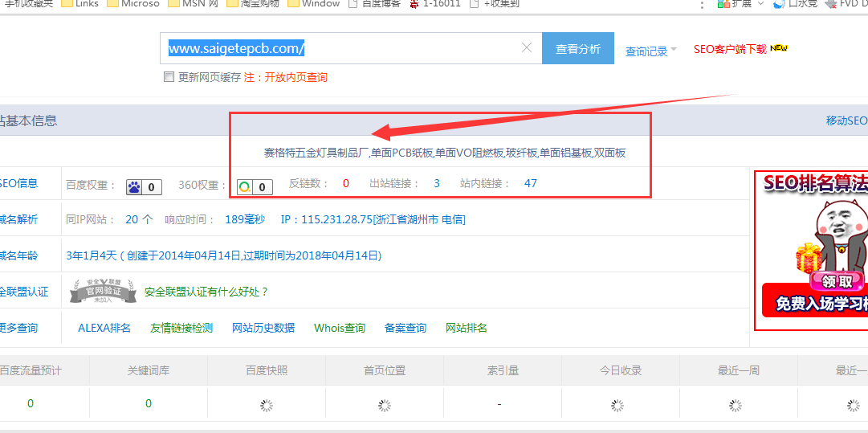Open the 百度博客 bookmark
Screen dimensions: 868x433
375,4
